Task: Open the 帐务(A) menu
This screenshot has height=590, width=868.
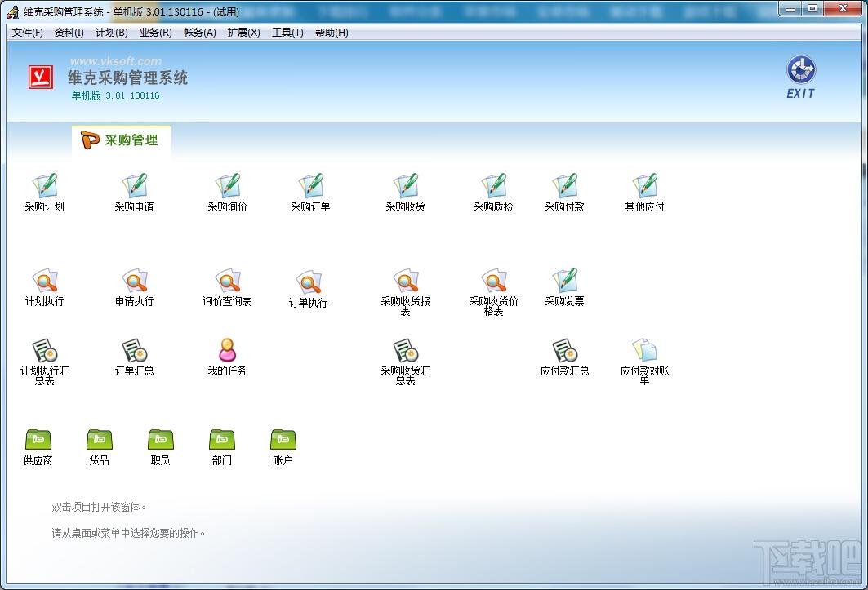Action: coord(200,33)
